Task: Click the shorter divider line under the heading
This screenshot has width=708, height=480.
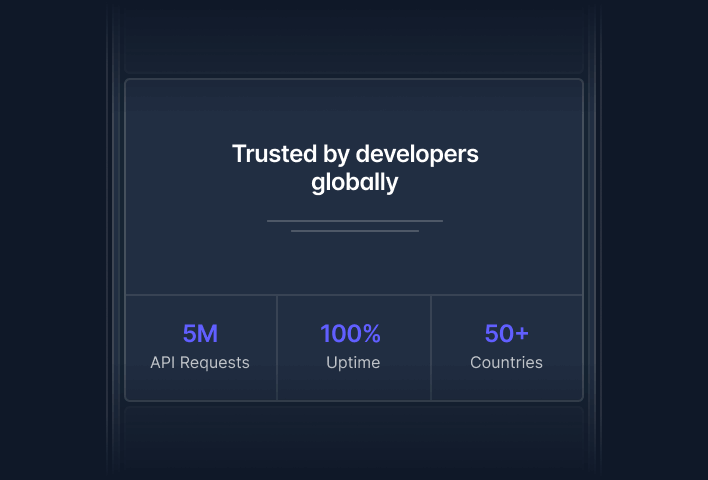Action: 354,231
